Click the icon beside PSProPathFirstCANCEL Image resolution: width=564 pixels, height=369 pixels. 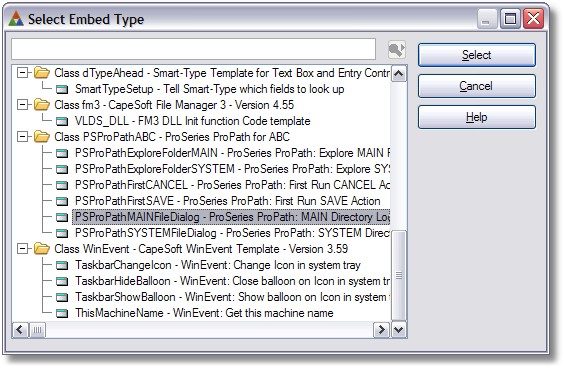pos(62,185)
